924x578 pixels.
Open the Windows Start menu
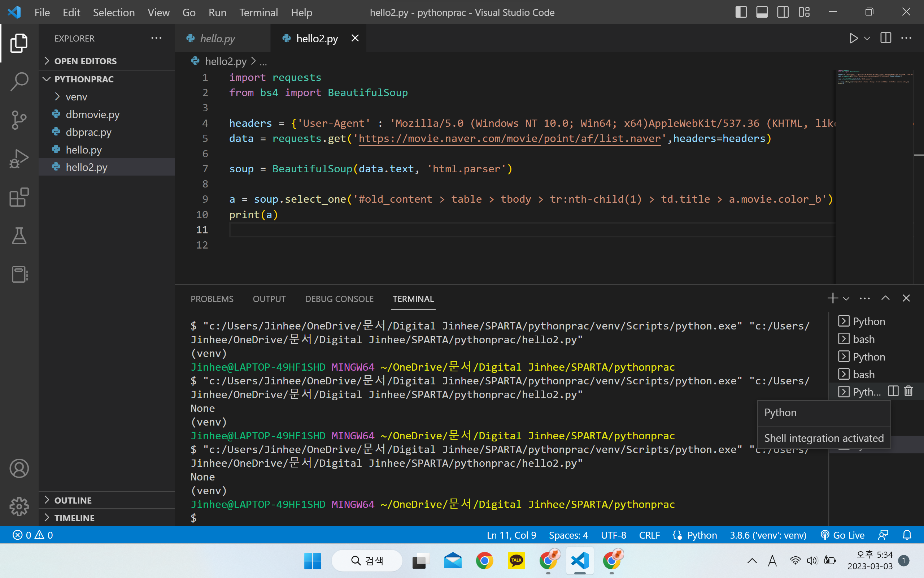point(312,561)
